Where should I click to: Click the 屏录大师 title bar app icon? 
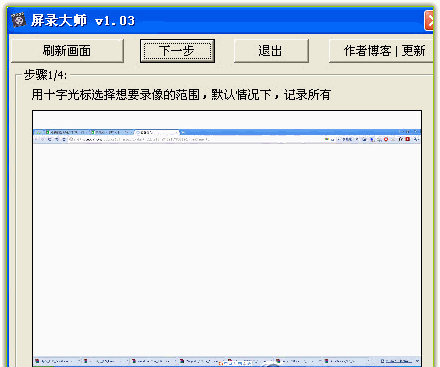18,20
